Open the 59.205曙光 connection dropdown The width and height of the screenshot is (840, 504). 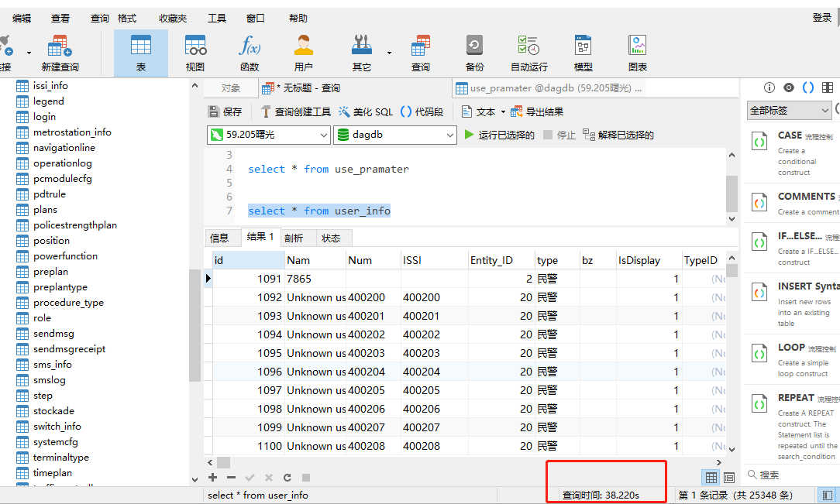coord(268,135)
